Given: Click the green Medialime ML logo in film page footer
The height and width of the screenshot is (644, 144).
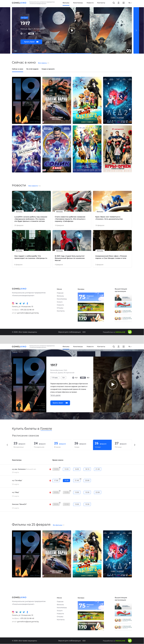Looking at the screenshot, I should point(130,641).
